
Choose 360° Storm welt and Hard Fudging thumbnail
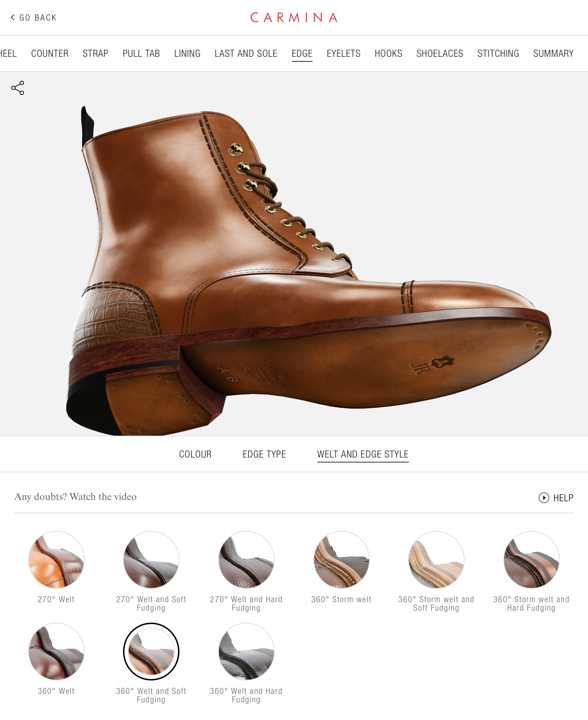[x=532, y=560]
